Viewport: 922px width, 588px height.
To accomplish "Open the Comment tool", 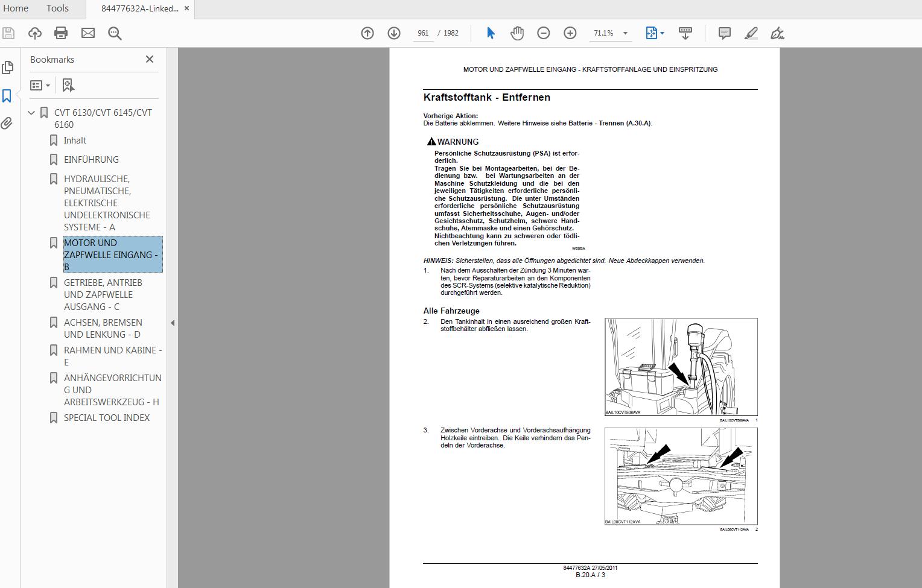I will (x=723, y=33).
